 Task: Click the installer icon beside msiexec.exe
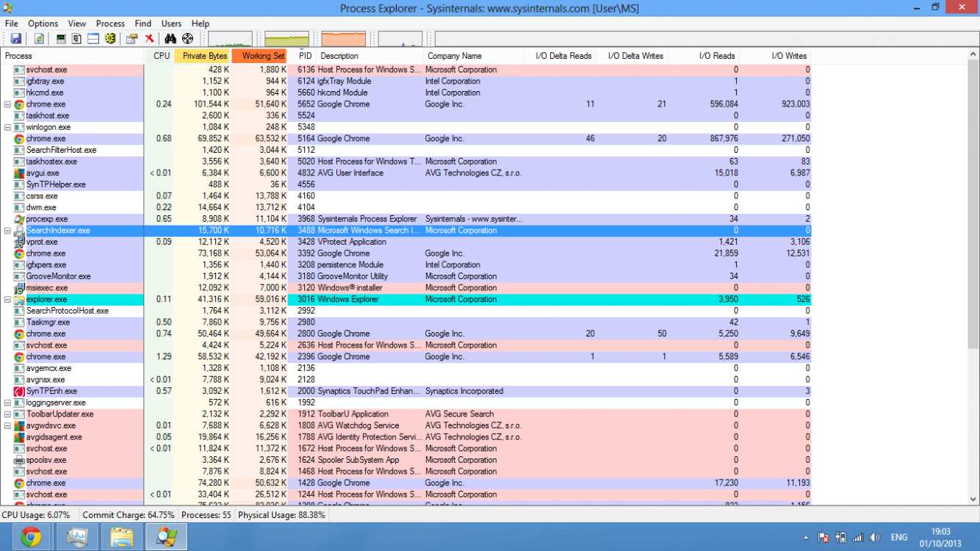20,288
